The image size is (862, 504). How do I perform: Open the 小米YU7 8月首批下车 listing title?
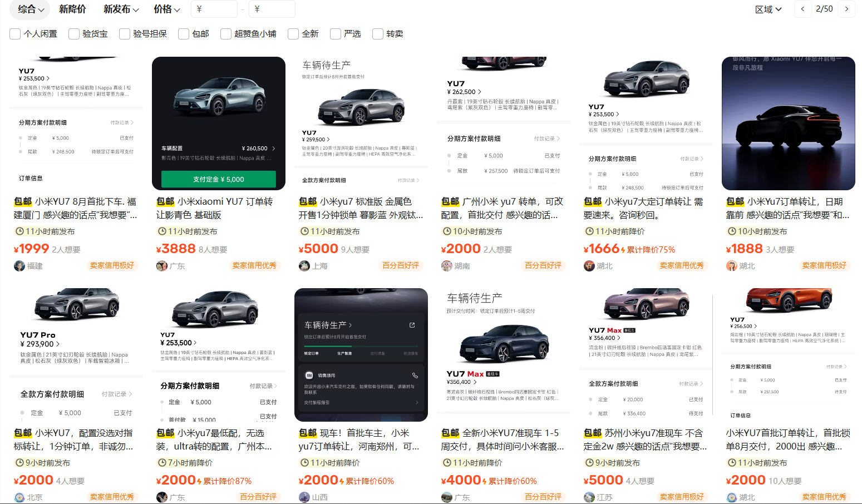coord(76,208)
